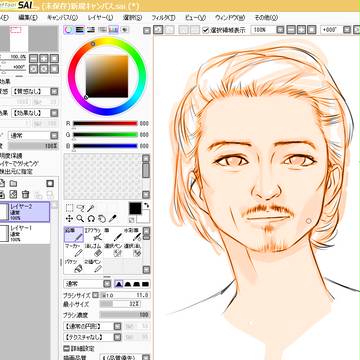Open the Edit menu
This screenshot has width=360, height=360.
pos(27,18)
